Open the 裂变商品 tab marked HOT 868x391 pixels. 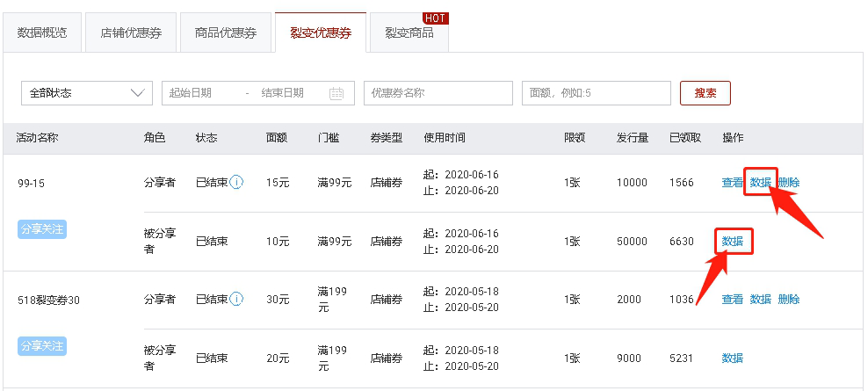point(409,33)
